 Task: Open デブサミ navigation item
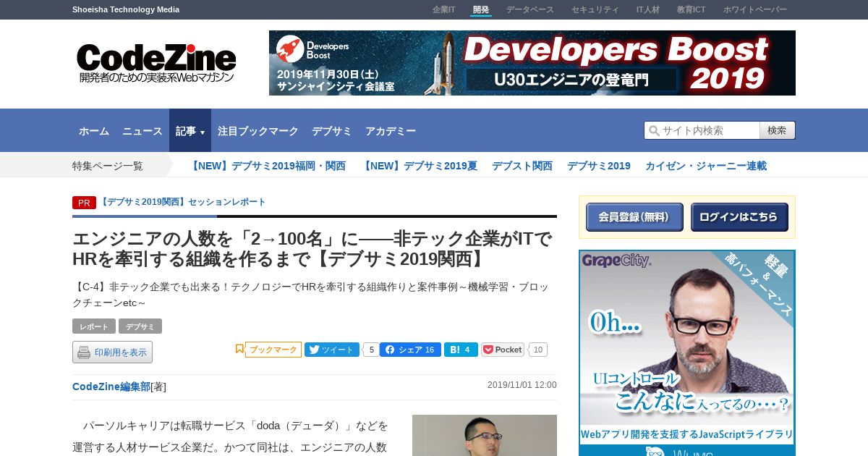[332, 131]
